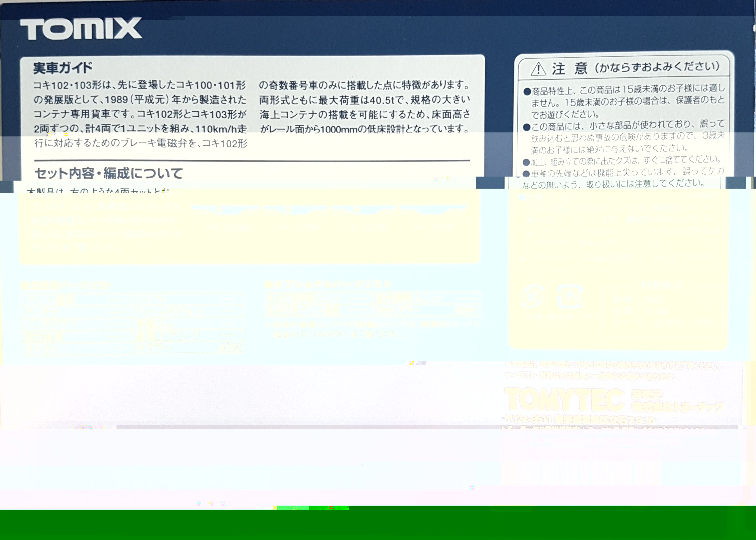Click the bullet before この商品には
This screenshot has width=756, height=540.
pyautogui.click(x=526, y=127)
